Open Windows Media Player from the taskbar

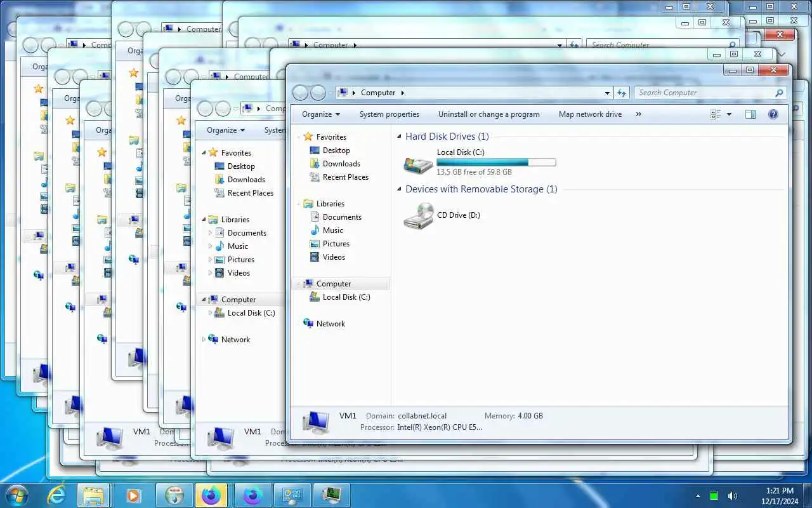[134, 495]
